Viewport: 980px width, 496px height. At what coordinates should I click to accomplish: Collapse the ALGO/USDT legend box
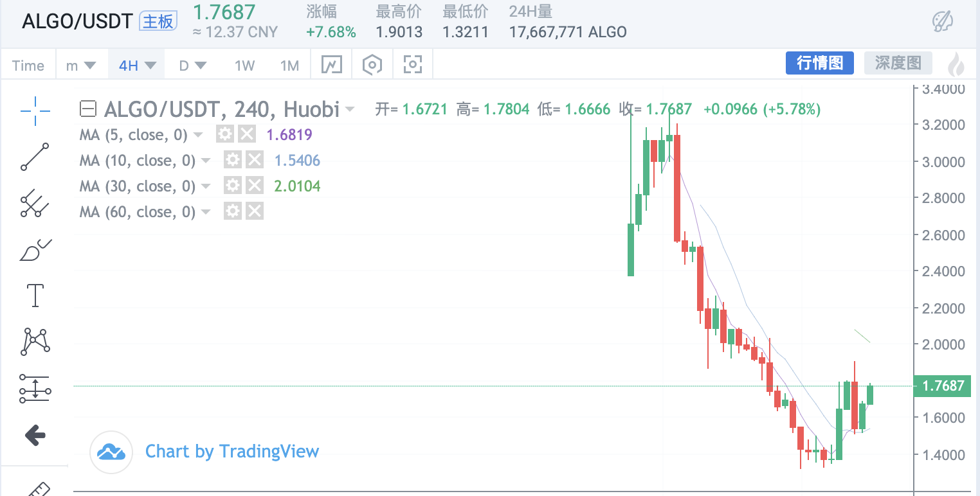pyautogui.click(x=88, y=109)
